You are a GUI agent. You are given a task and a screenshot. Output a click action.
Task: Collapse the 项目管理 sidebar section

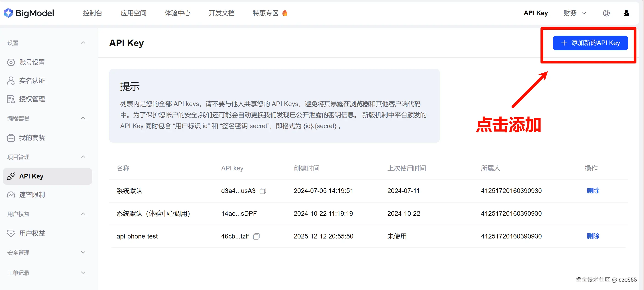83,157
